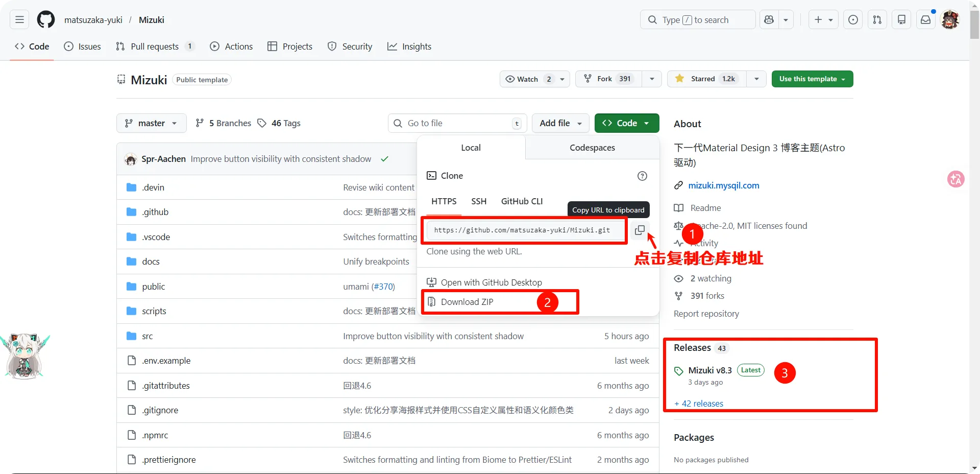This screenshot has height=474, width=980.
Task: Open the mizuki.mysqil.com website link
Action: coord(724,185)
